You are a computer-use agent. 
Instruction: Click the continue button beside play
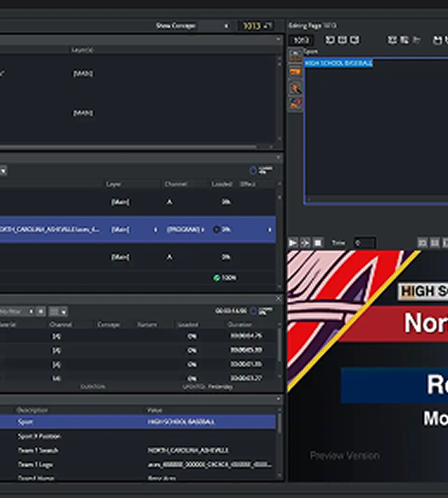tap(305, 243)
